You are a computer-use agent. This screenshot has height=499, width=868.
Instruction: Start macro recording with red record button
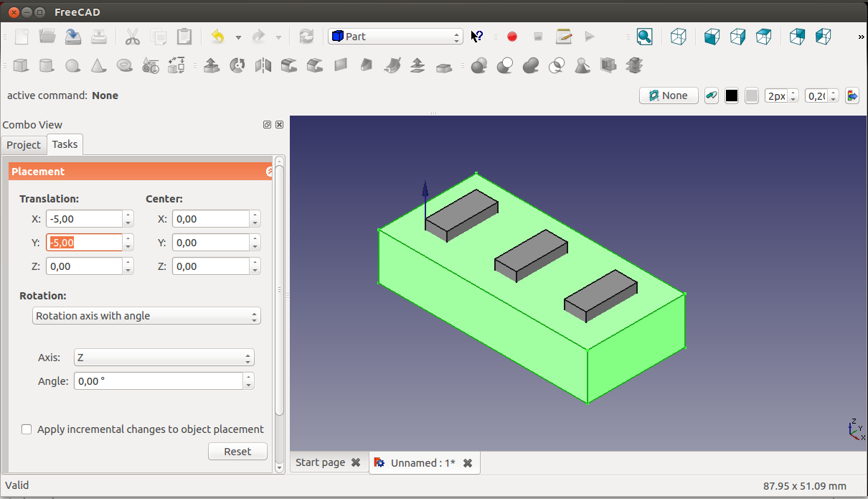(512, 37)
